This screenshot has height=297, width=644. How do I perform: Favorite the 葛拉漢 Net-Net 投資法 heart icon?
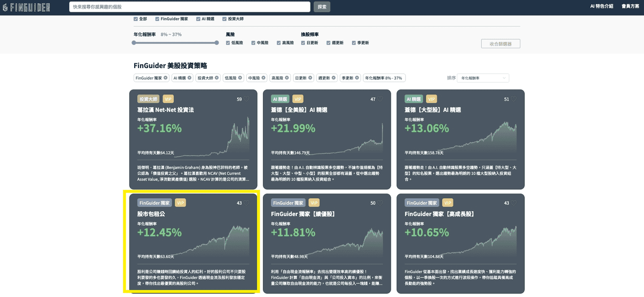[x=246, y=99]
